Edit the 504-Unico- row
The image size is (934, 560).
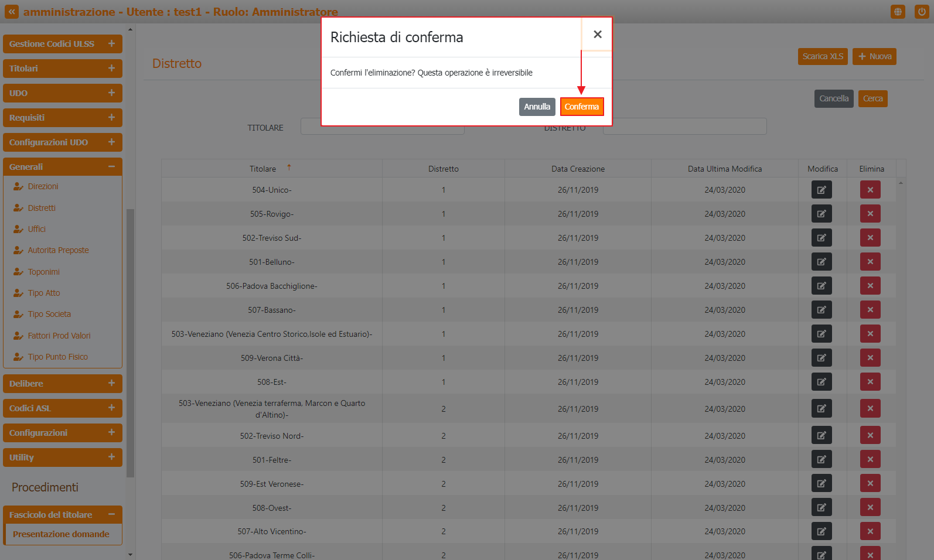coord(821,190)
